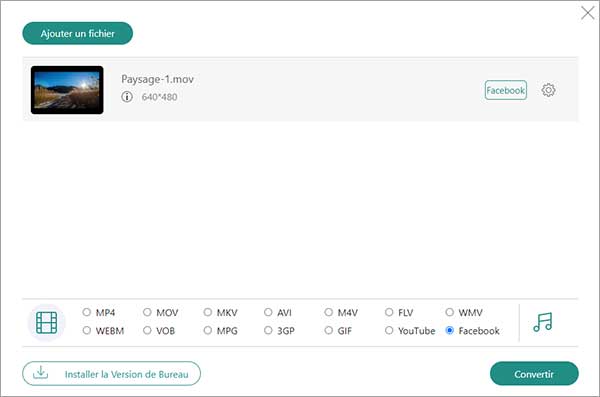Screen dimensions: 600x397
Task: Switch to audio formats music note icon
Action: click(543, 322)
